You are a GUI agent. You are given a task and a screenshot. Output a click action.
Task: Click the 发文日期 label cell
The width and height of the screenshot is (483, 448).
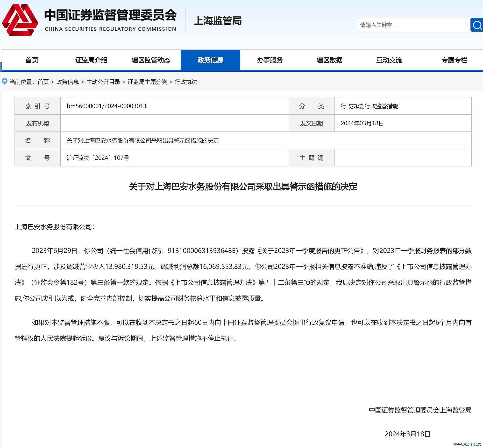coord(312,123)
